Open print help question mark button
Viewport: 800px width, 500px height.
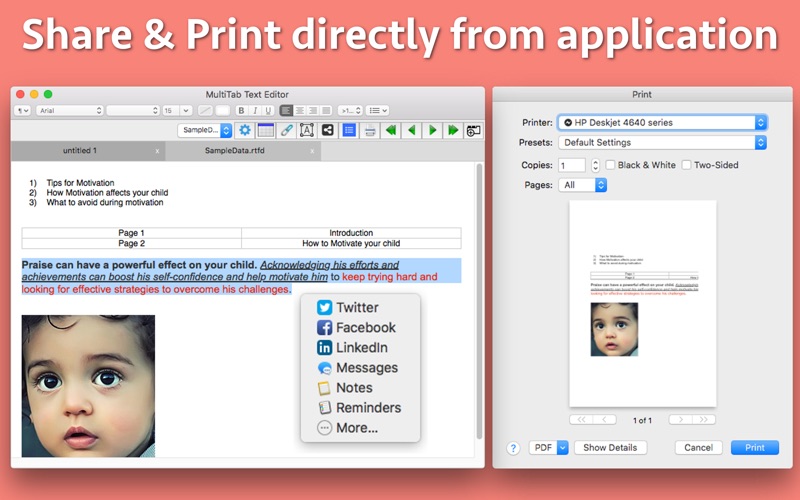(x=513, y=448)
